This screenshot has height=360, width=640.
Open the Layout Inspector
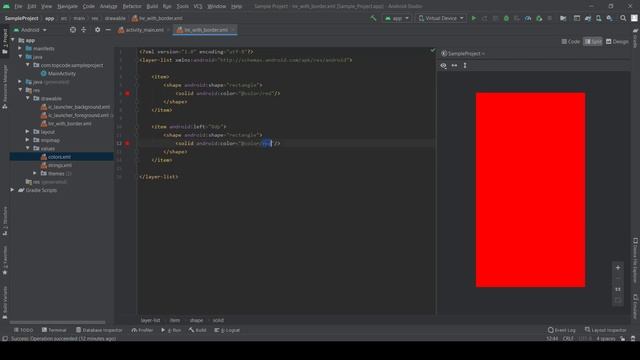(605, 330)
